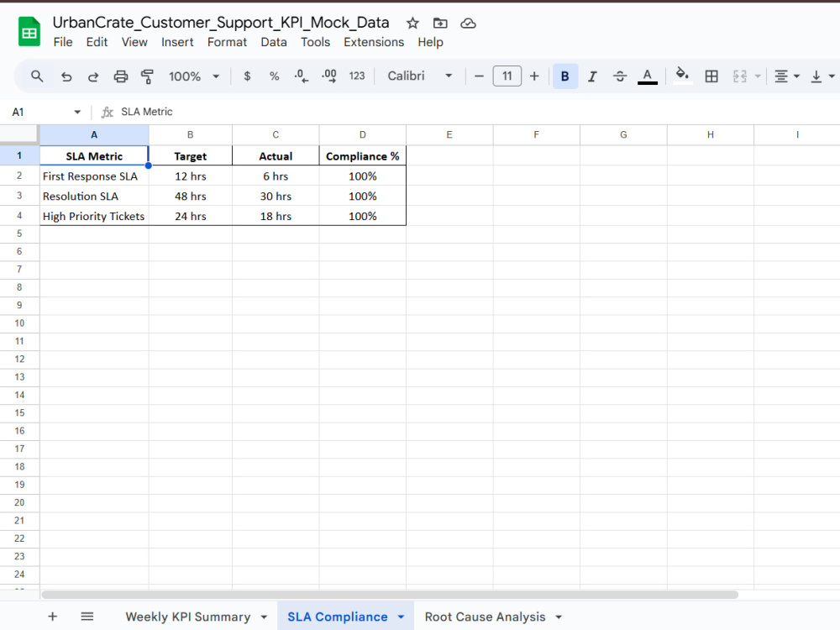
Task: Increase font size with plus button
Action: 534,76
